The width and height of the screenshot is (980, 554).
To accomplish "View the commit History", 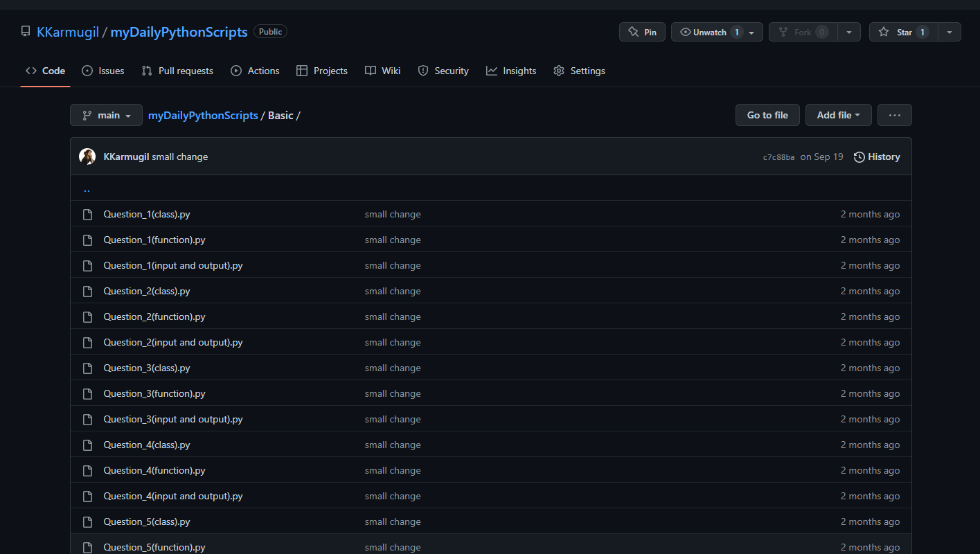I will click(x=877, y=157).
